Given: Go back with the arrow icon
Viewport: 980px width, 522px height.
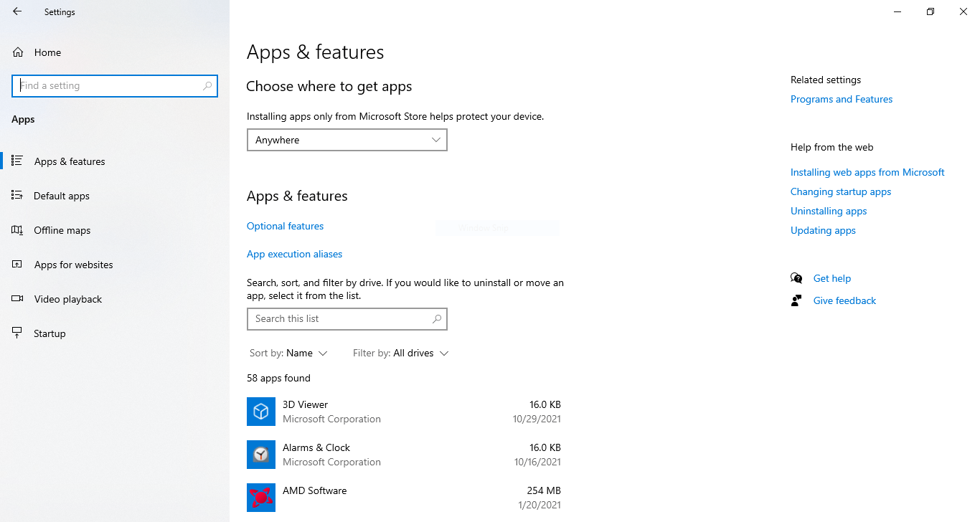Looking at the screenshot, I should [17, 11].
